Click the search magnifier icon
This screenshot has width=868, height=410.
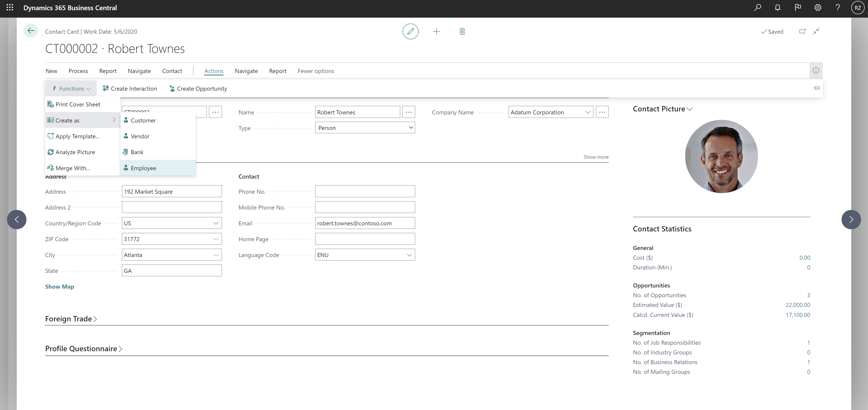tap(757, 7)
